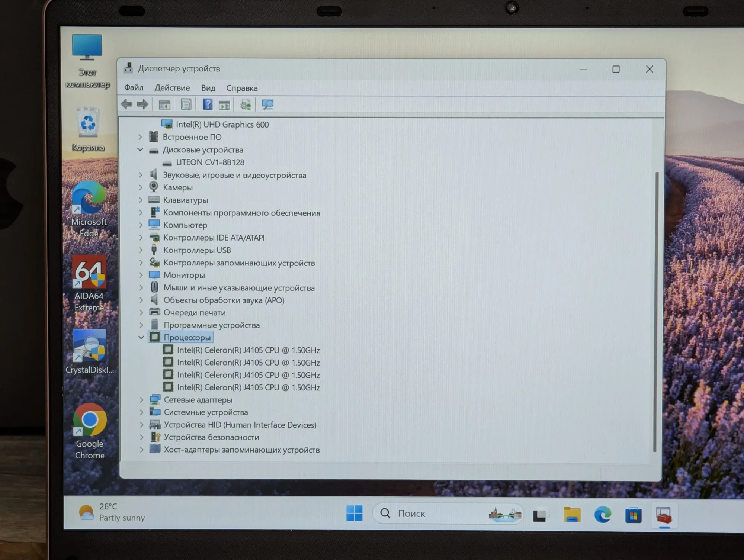Open the weather widget showing 26°C
Image resolution: width=744 pixels, height=560 pixels.
(x=112, y=512)
